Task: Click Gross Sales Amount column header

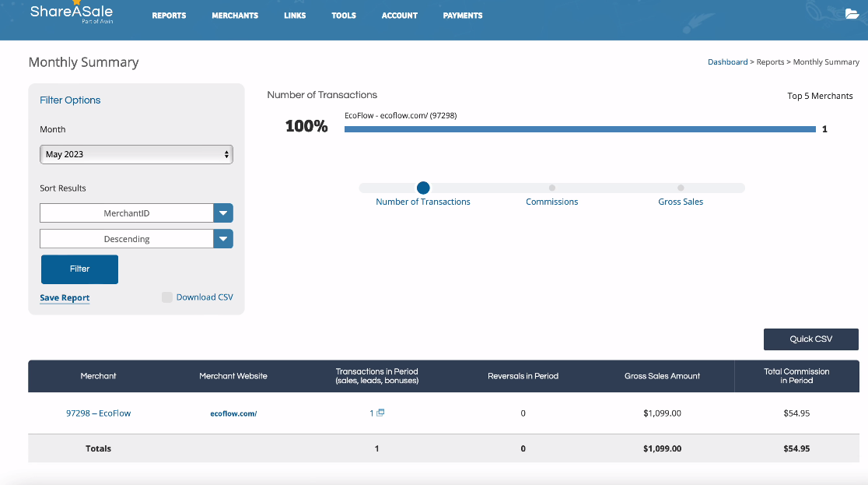Action: [x=662, y=376]
